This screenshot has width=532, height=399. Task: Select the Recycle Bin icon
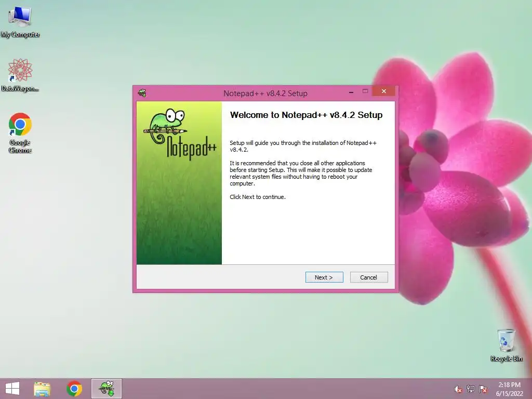[506, 345]
